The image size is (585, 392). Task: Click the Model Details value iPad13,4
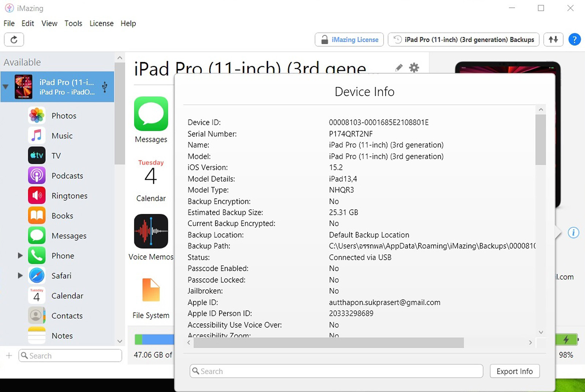click(x=343, y=179)
